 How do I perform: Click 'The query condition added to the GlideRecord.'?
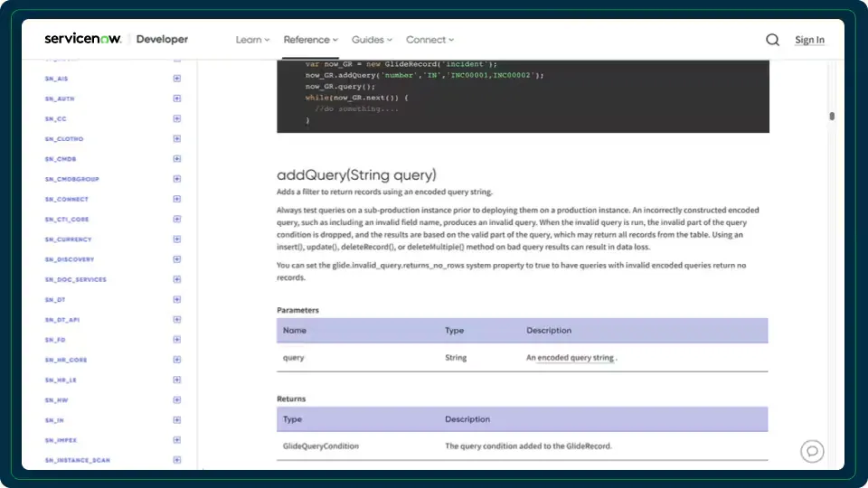528,446
